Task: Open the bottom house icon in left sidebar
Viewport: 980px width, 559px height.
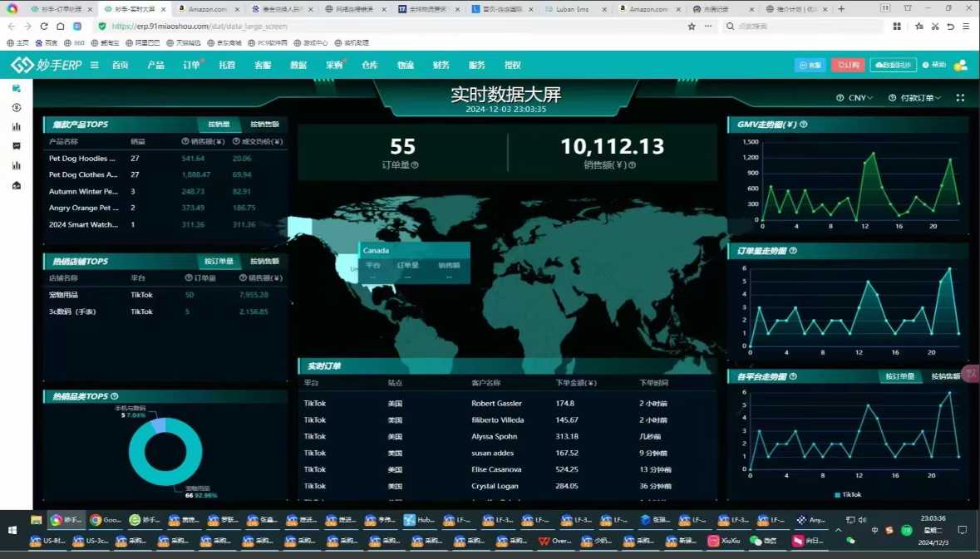Action: click(x=17, y=185)
